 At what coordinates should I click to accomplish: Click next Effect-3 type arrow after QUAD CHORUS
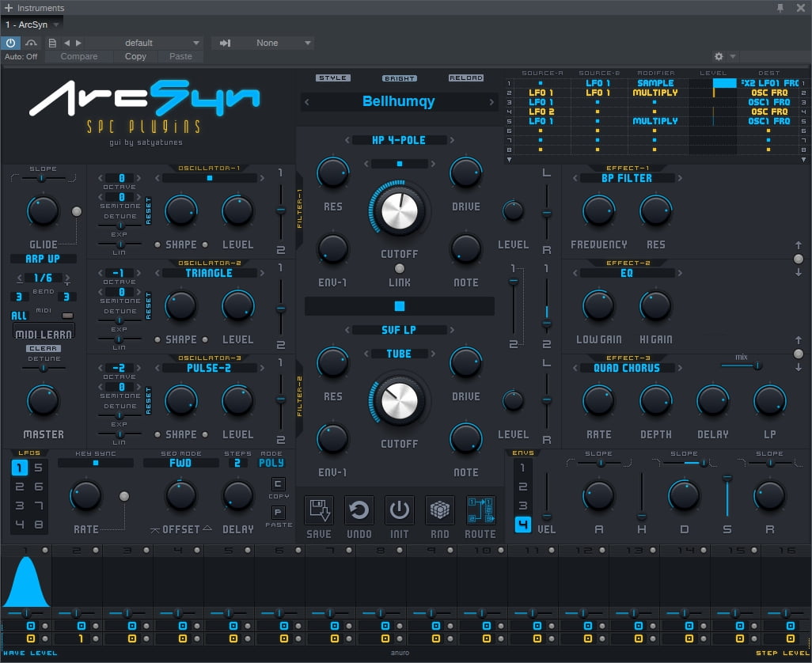[680, 368]
